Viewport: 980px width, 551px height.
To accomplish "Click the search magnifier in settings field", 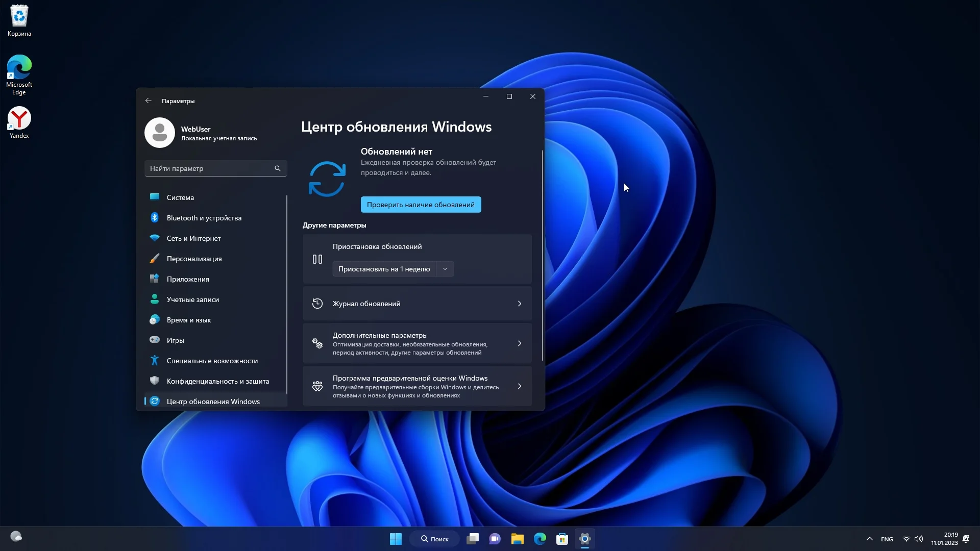I will (278, 168).
